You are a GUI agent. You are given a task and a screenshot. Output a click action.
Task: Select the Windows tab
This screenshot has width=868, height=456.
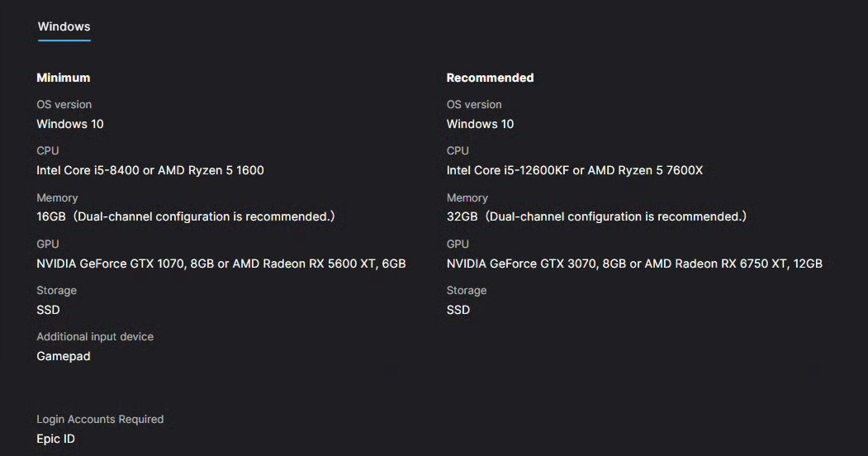point(64,26)
